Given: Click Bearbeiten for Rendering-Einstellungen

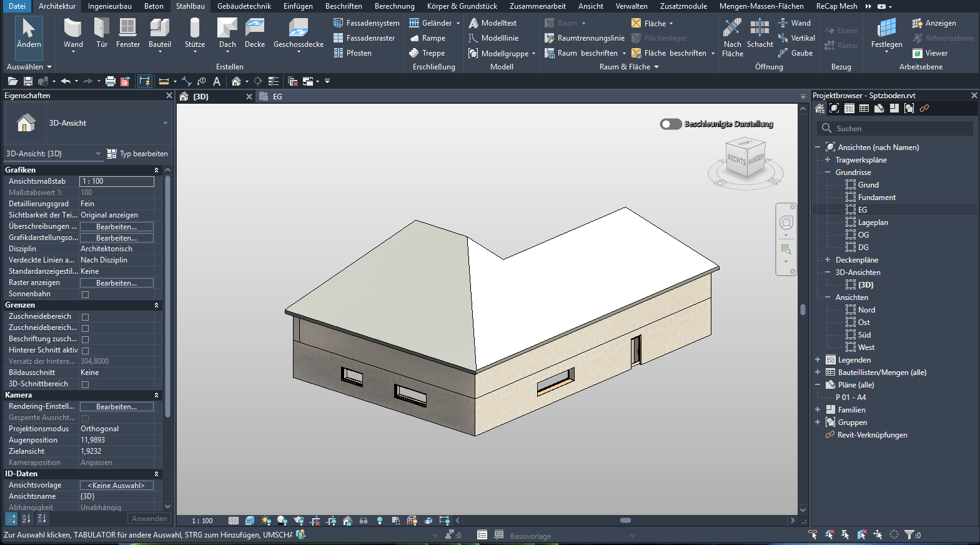Looking at the screenshot, I should click(117, 407).
